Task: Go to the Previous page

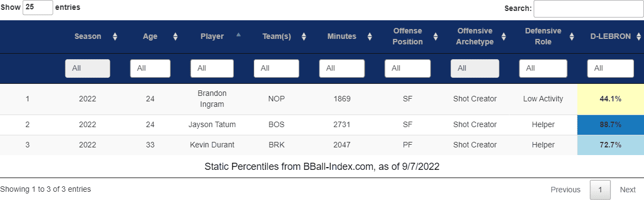Action: pos(565,190)
